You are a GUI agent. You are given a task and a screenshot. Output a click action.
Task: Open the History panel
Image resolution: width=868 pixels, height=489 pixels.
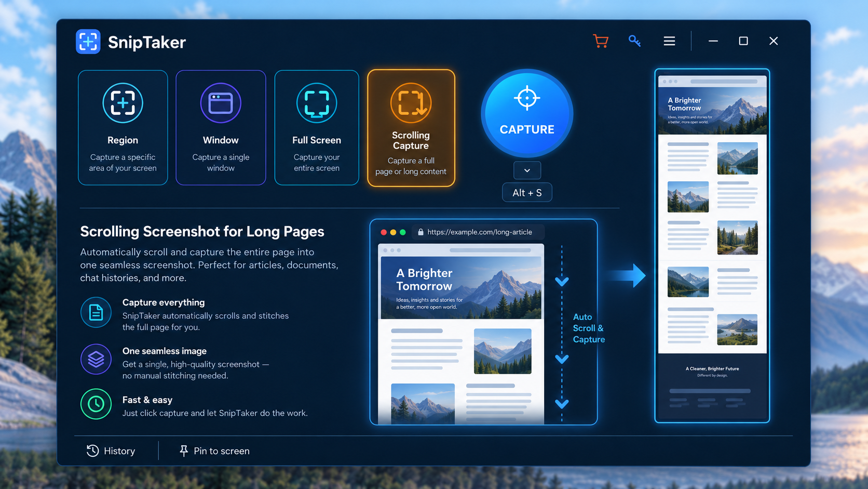click(111, 451)
